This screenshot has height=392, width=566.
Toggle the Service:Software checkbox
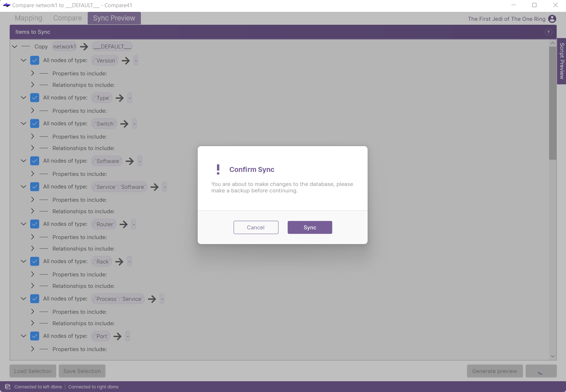tap(35, 187)
